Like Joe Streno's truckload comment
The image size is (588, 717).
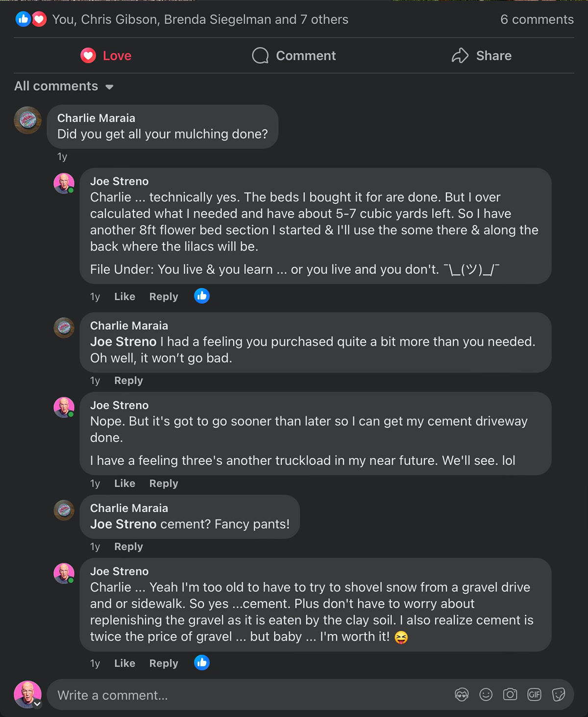[124, 483]
